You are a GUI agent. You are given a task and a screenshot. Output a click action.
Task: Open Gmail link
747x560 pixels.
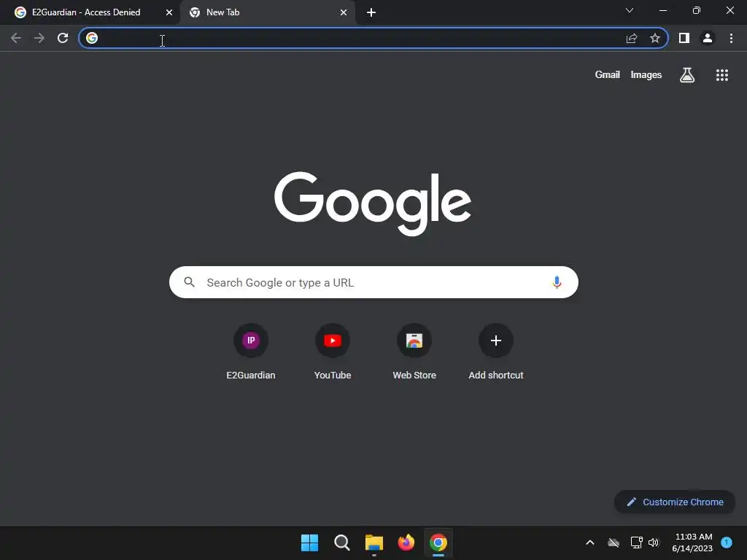tap(608, 75)
